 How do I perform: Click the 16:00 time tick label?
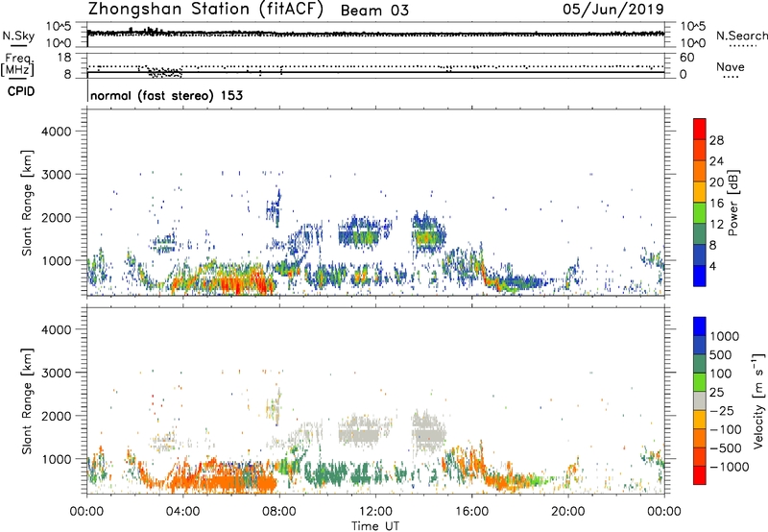point(471,512)
